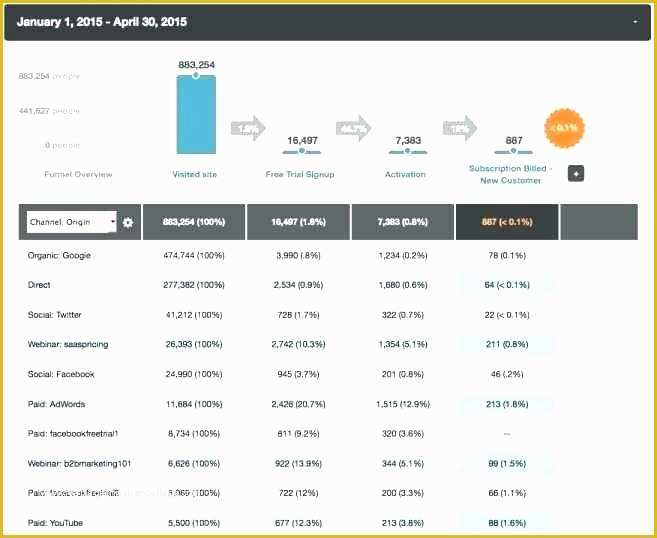Open the Visited site step label
Image resolution: width=657 pixels, height=538 pixels.
194,174
